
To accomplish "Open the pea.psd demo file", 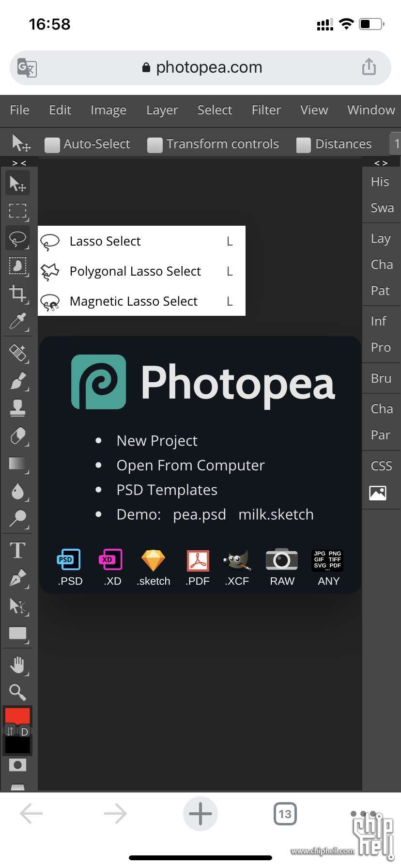I will (x=200, y=514).
